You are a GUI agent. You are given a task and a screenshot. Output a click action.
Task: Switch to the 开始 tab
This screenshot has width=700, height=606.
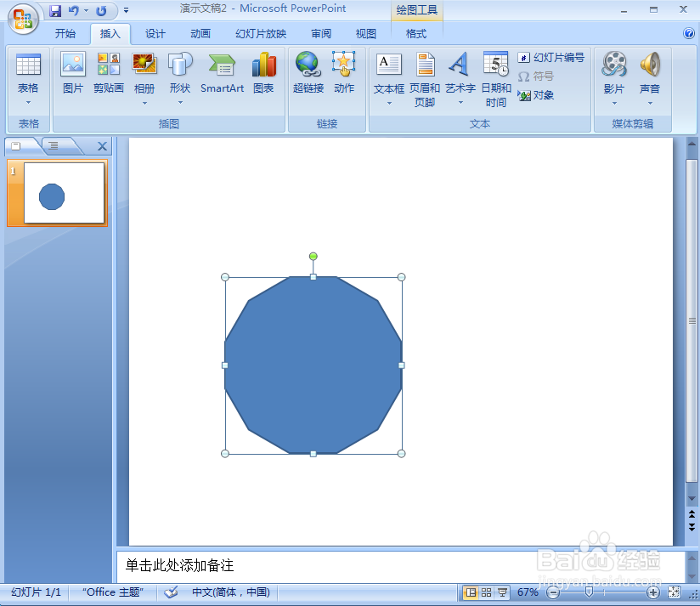click(65, 33)
